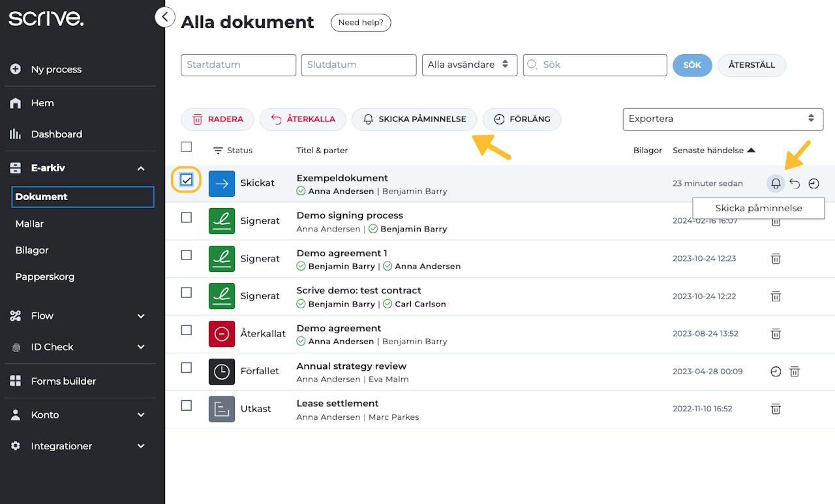Uncheck the Exempeldokument checkbox
Image resolution: width=835 pixels, height=504 pixels.
(187, 180)
